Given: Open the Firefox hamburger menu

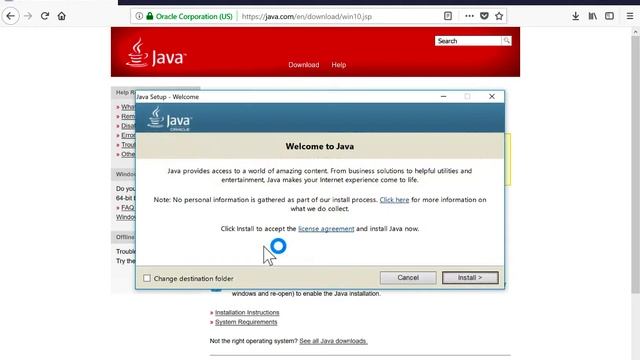Looking at the screenshot, I should click(x=630, y=16).
